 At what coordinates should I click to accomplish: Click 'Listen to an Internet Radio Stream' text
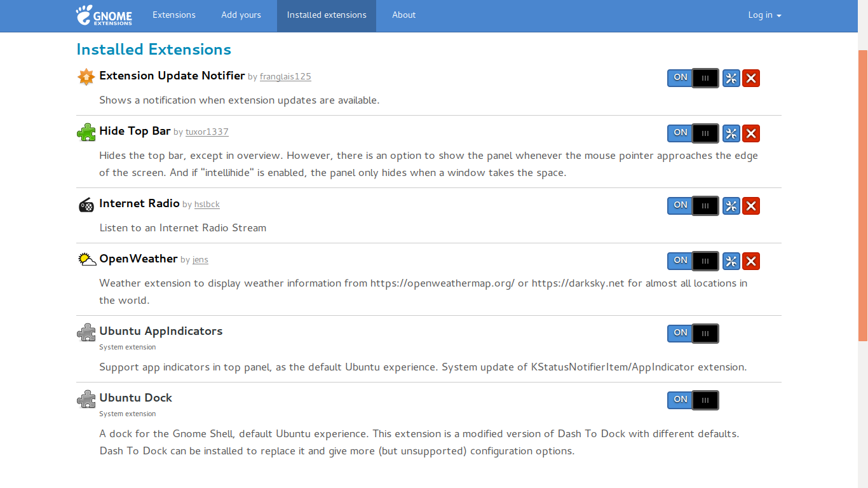[x=183, y=227]
